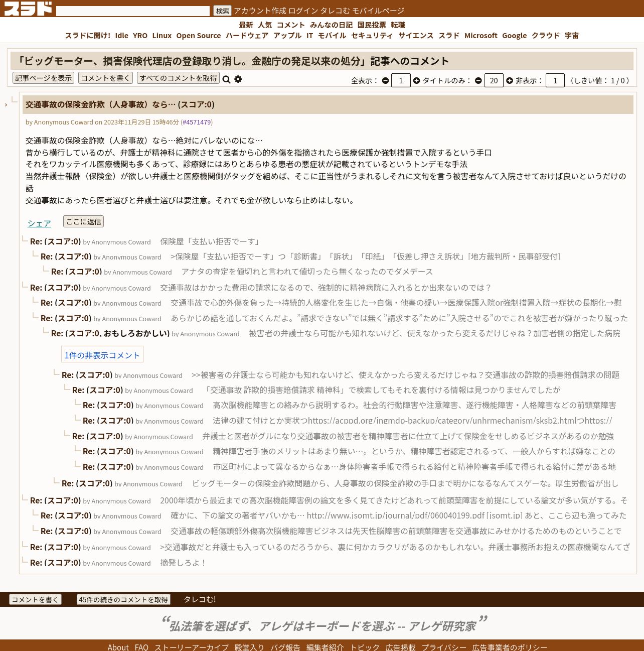Open the ストーリーアーカイブ footer link
The width and height of the screenshot is (644, 651).
pyautogui.click(x=192, y=647)
